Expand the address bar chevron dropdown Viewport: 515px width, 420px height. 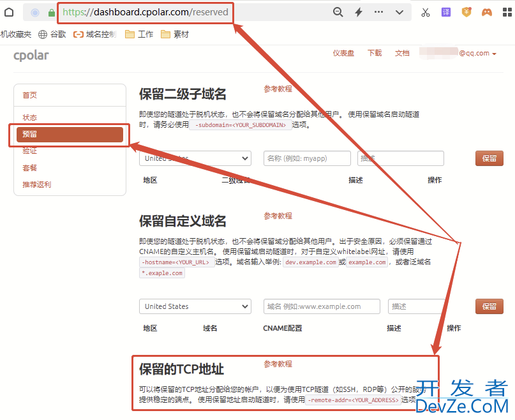[x=399, y=13]
